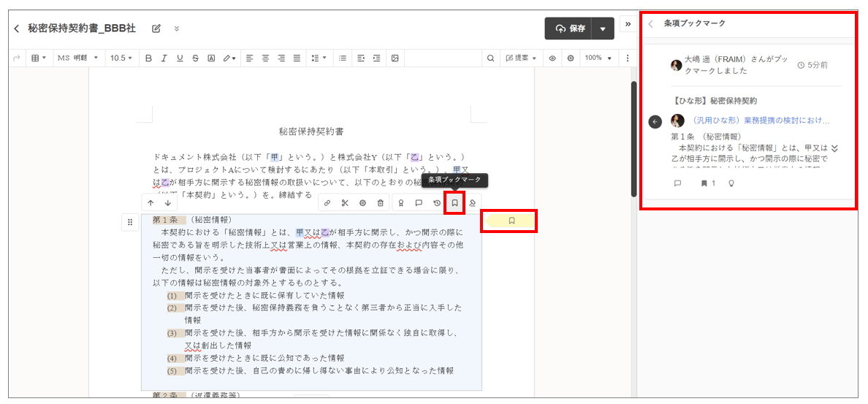The height and width of the screenshot is (404, 868).
Task: Click the link icon in clause toolbar
Action: (x=327, y=203)
